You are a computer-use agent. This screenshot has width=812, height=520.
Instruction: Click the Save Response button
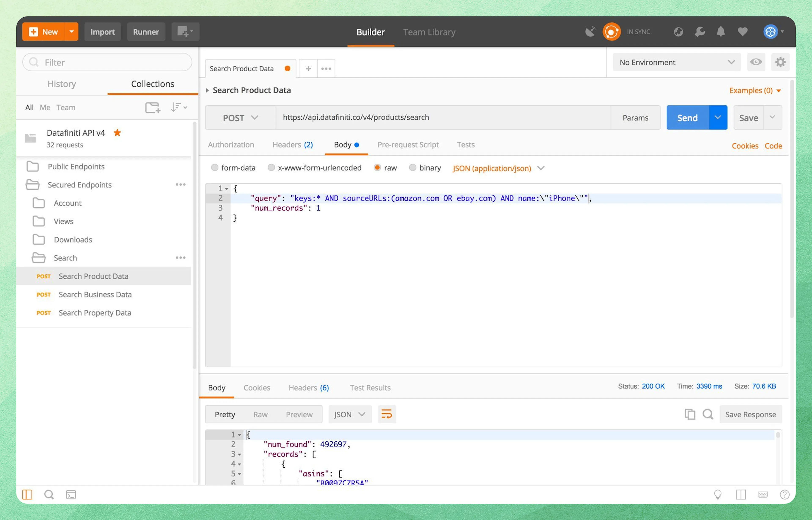point(751,414)
